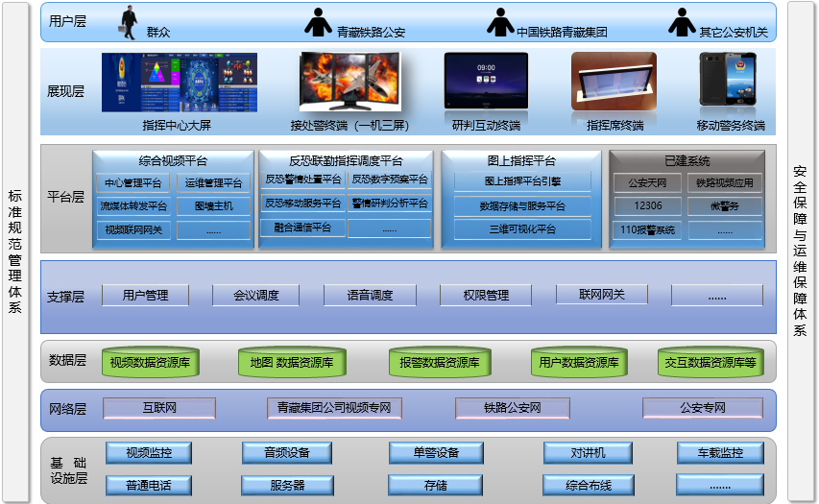Screen dimensions: 819x504
Task: Open the 指挥中心大屏 screen image
Action: 179,84
